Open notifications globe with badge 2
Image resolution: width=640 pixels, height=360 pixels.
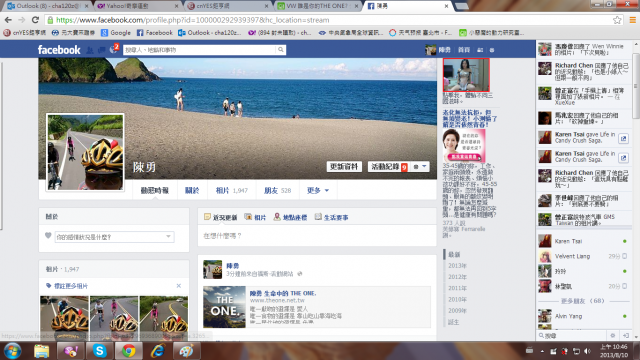click(x=113, y=50)
